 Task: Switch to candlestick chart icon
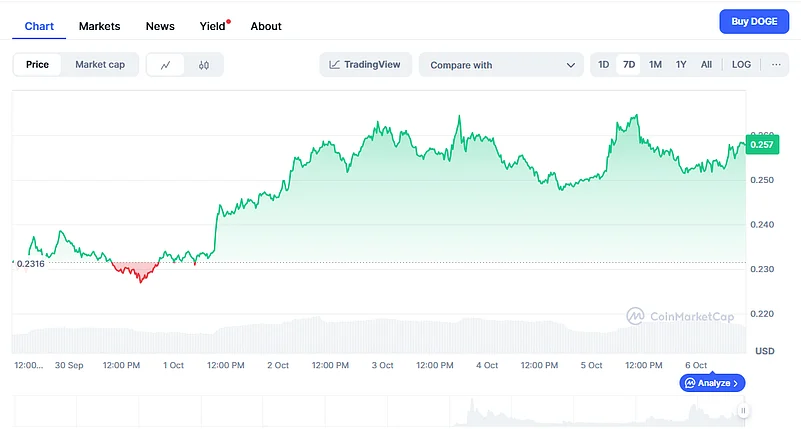(x=204, y=65)
